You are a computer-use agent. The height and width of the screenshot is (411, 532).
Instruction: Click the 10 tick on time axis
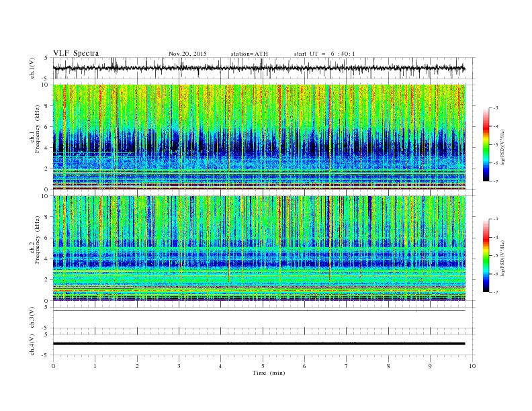(x=472, y=366)
